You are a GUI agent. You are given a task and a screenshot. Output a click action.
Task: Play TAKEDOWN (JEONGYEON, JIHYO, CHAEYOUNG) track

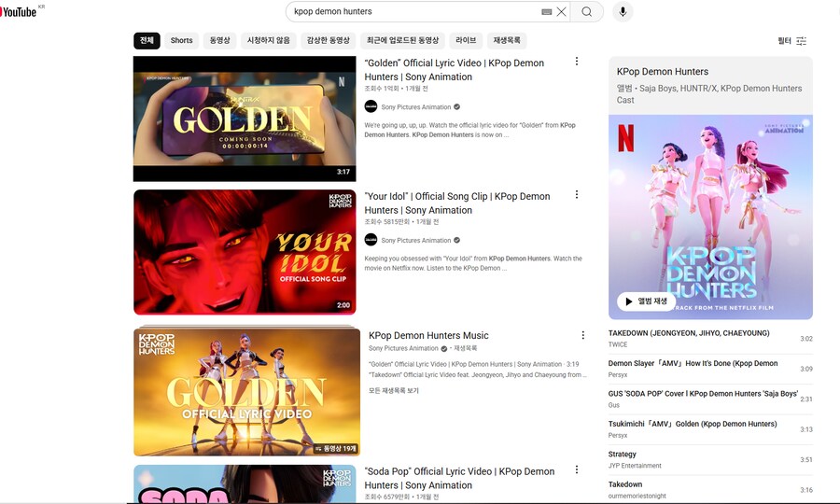(710, 339)
